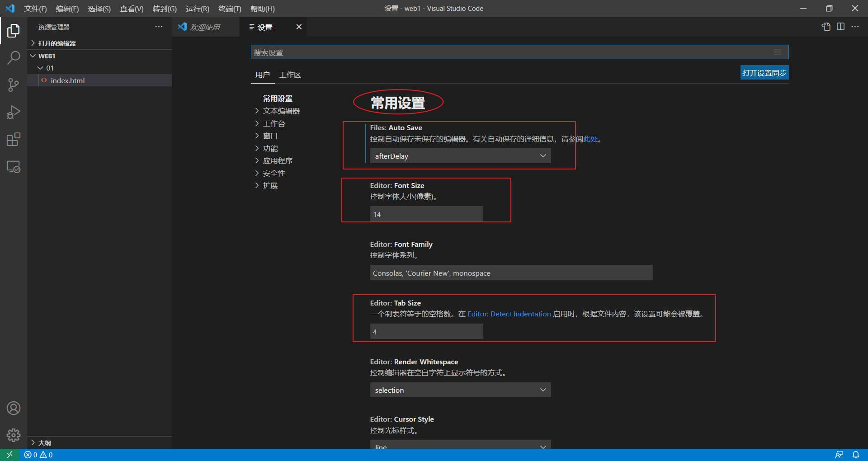Click the 此处 link in Auto Save description

click(590, 139)
